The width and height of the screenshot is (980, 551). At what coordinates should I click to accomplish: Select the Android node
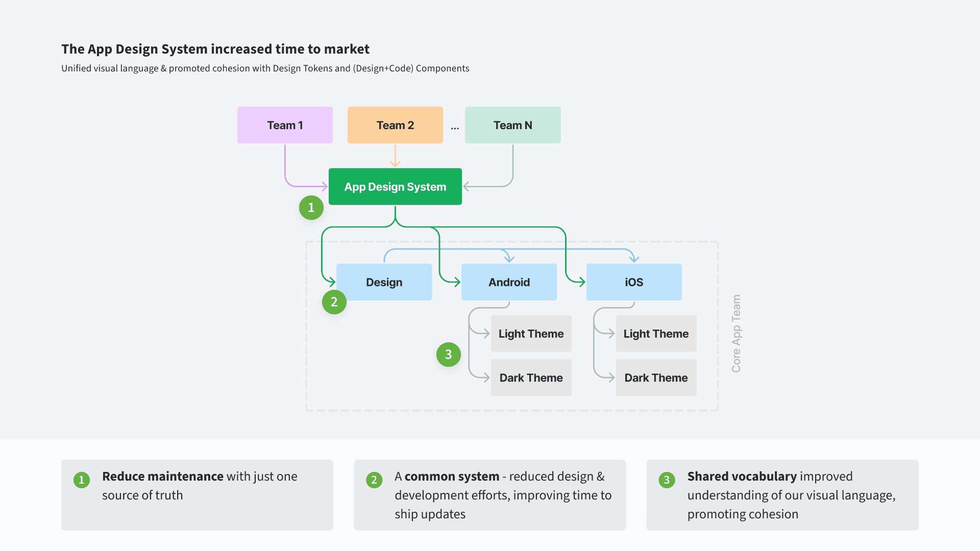(x=509, y=282)
